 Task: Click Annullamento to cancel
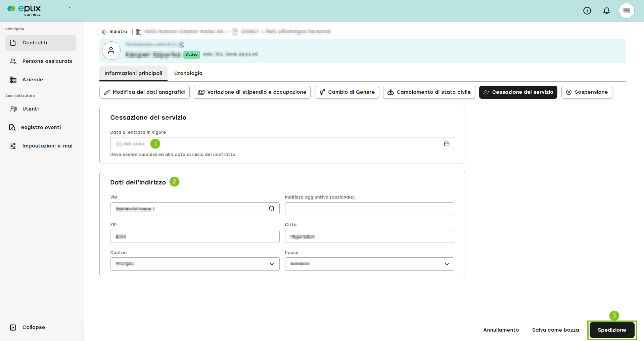(x=501, y=330)
